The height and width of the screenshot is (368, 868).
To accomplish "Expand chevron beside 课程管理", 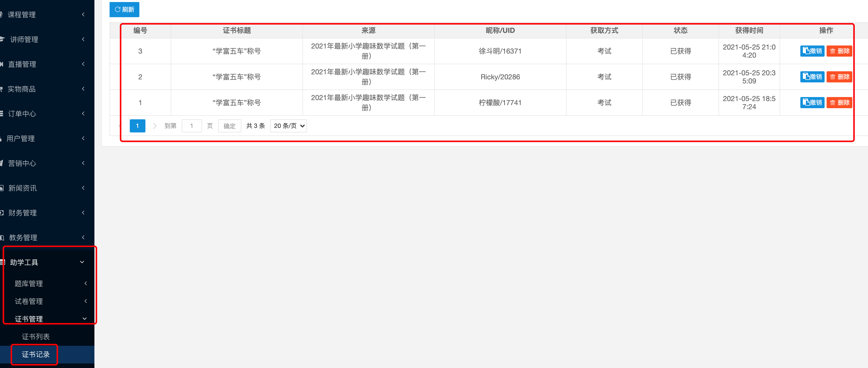I will 83,14.
